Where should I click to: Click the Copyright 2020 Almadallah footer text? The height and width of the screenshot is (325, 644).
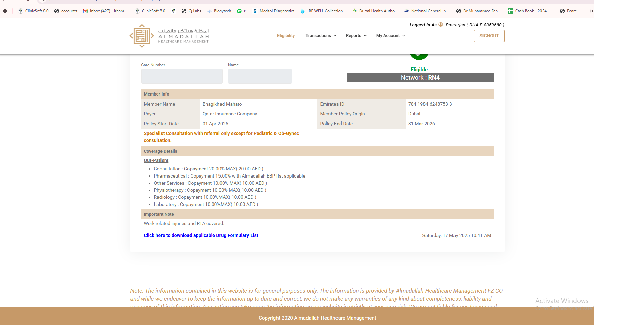pos(317,318)
